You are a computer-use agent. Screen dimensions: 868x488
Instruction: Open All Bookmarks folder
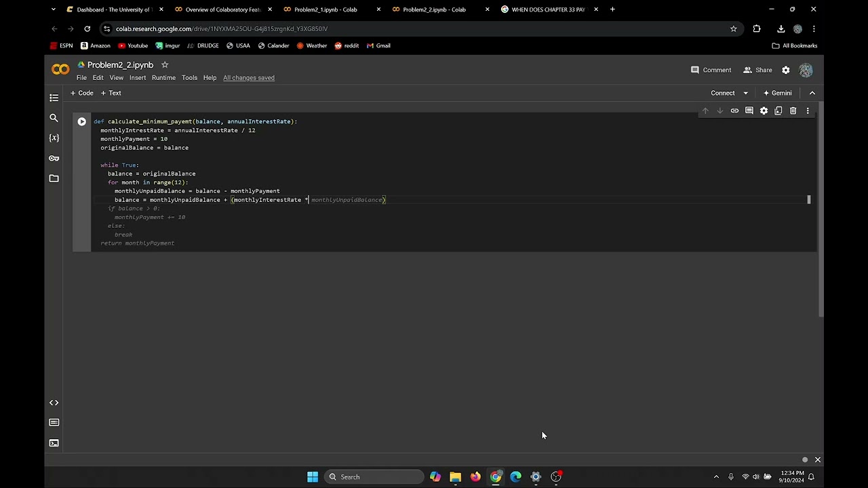pos(794,45)
